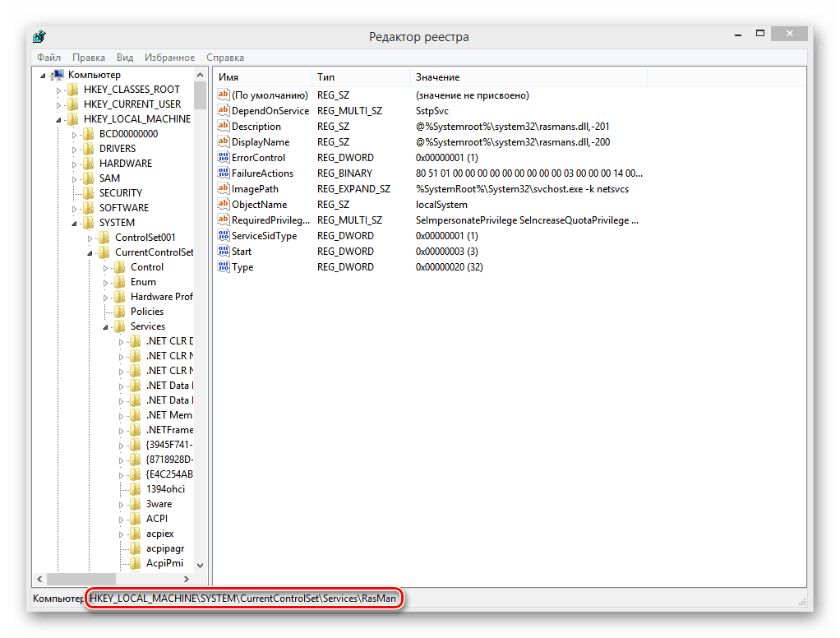Expand the ACPI tree node
Image resolution: width=840 pixels, height=638 pixels.
121,520
